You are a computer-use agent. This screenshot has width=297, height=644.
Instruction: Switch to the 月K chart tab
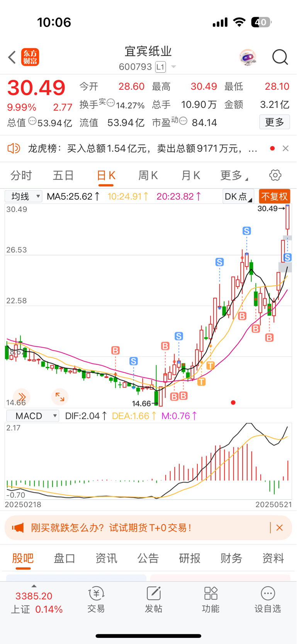190,176
